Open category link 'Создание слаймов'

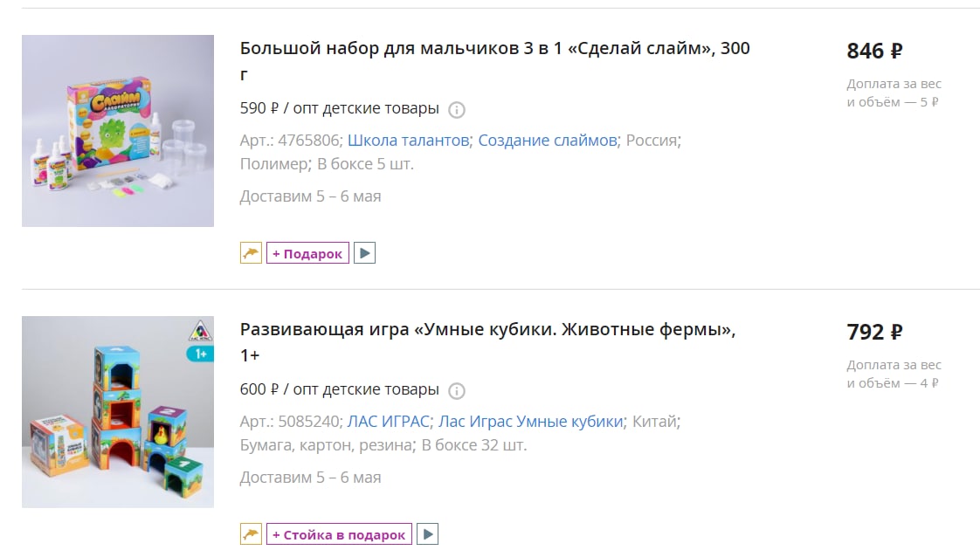coord(548,141)
